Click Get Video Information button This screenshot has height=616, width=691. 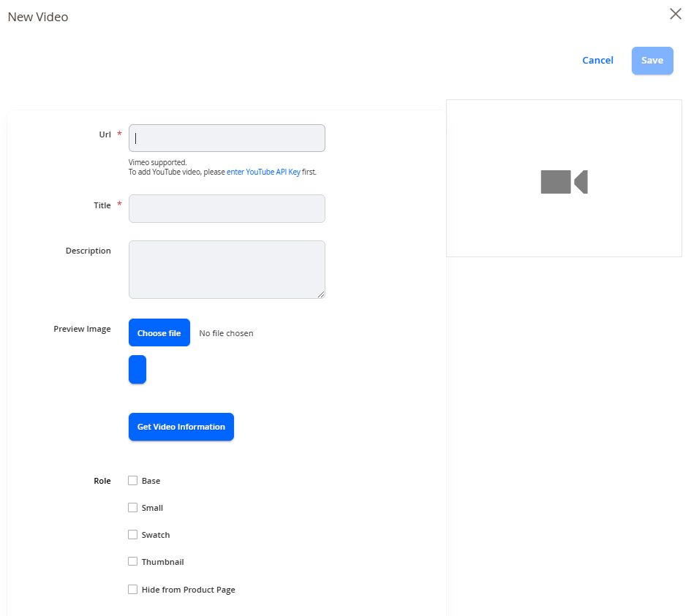click(181, 427)
